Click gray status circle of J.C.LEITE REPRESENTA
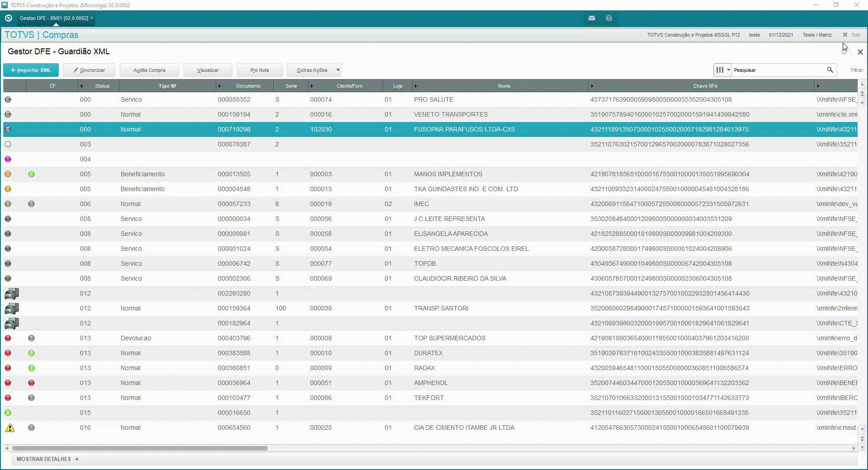 point(8,219)
